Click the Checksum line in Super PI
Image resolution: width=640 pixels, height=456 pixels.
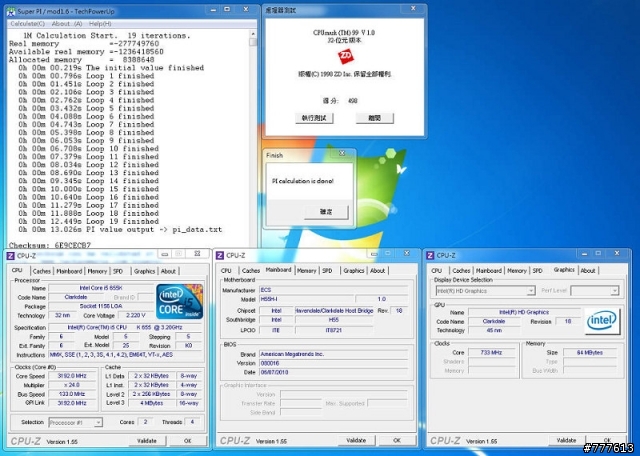[x=50, y=245]
